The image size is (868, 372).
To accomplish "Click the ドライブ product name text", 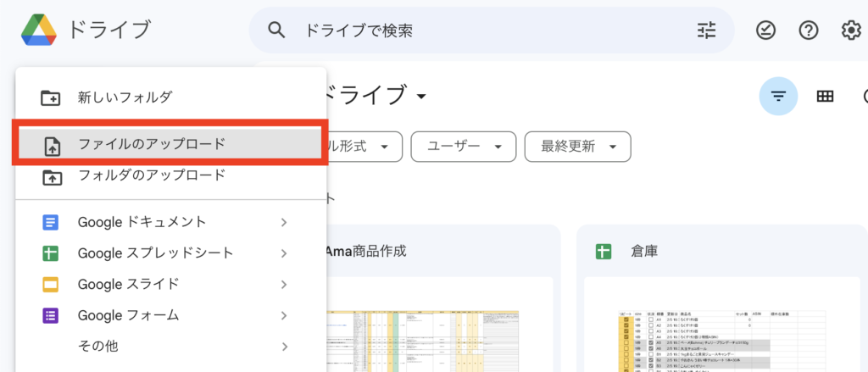I will point(109,30).
